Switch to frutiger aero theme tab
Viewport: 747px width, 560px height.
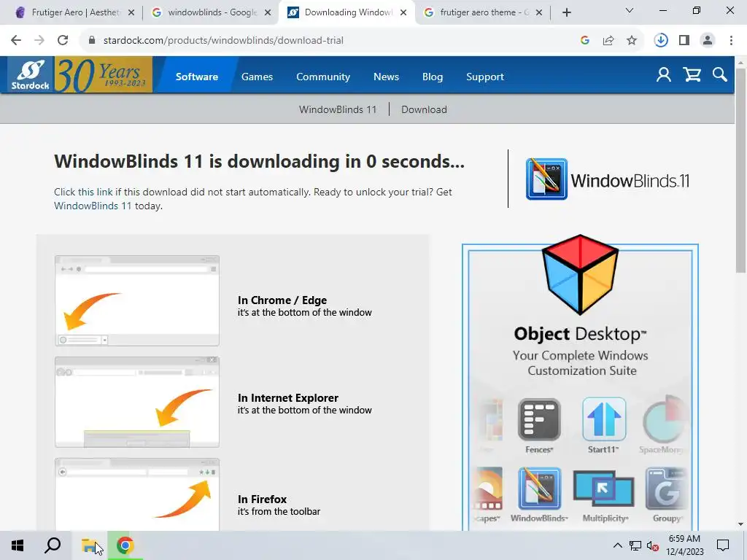481,12
